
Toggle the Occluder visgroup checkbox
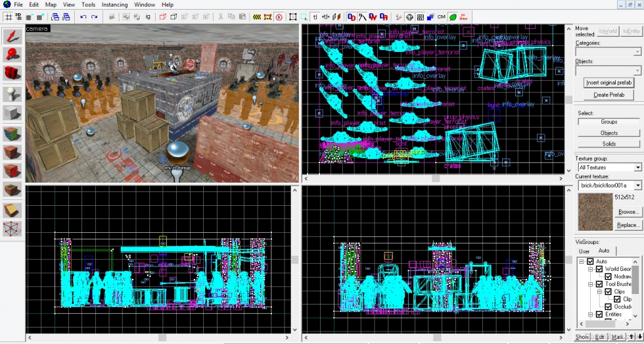tap(609, 307)
